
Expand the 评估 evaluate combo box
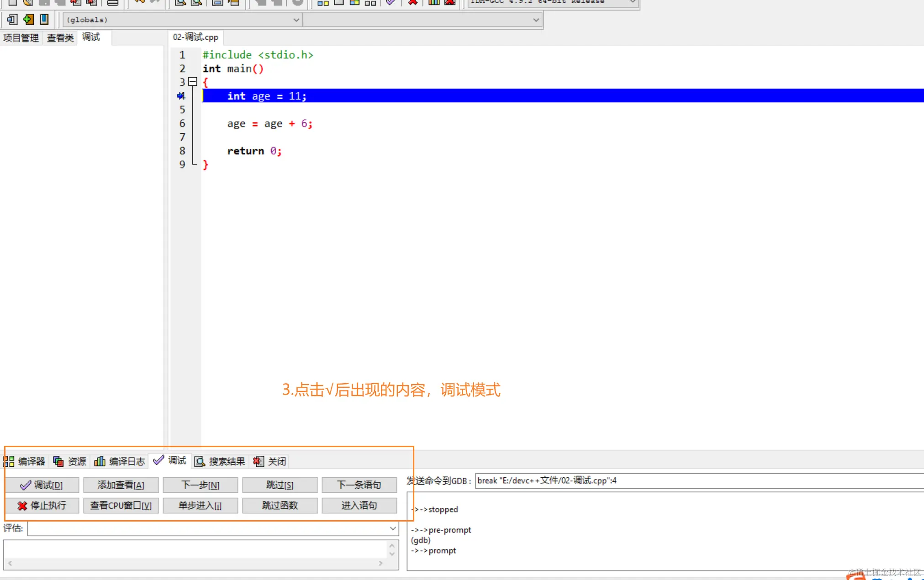click(392, 528)
